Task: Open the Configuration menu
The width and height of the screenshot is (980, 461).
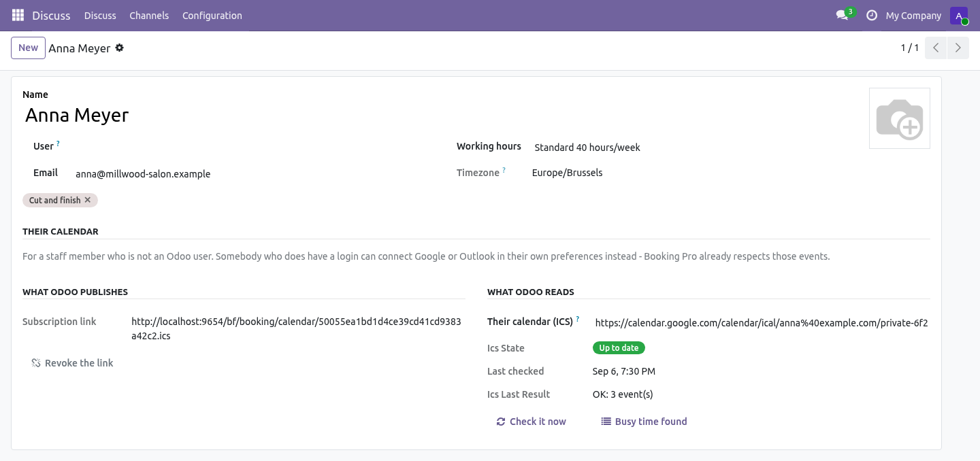Action: coord(212,15)
